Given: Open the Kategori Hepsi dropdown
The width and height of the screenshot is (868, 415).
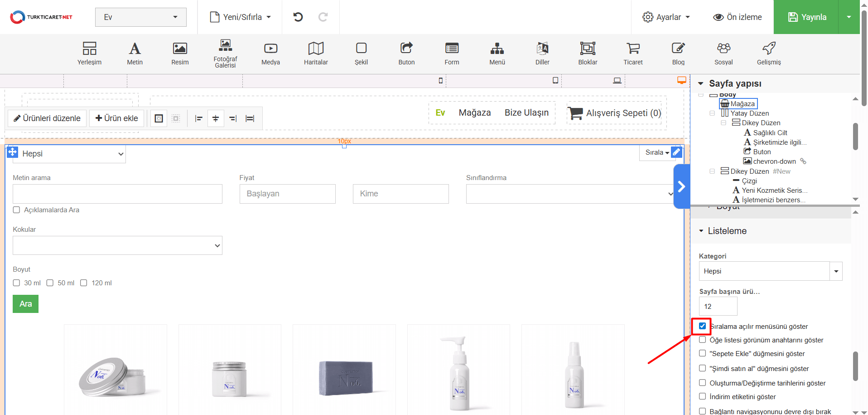Looking at the screenshot, I should point(770,271).
